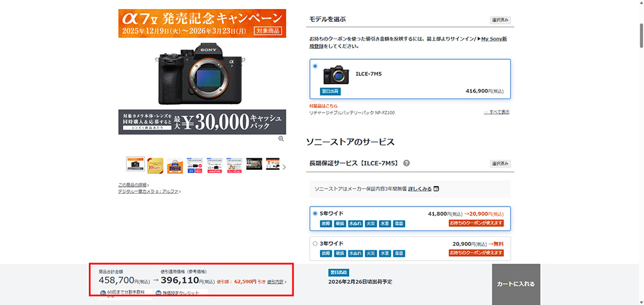
Task: Select the dark video scene thumbnail
Action: pyautogui.click(x=254, y=164)
